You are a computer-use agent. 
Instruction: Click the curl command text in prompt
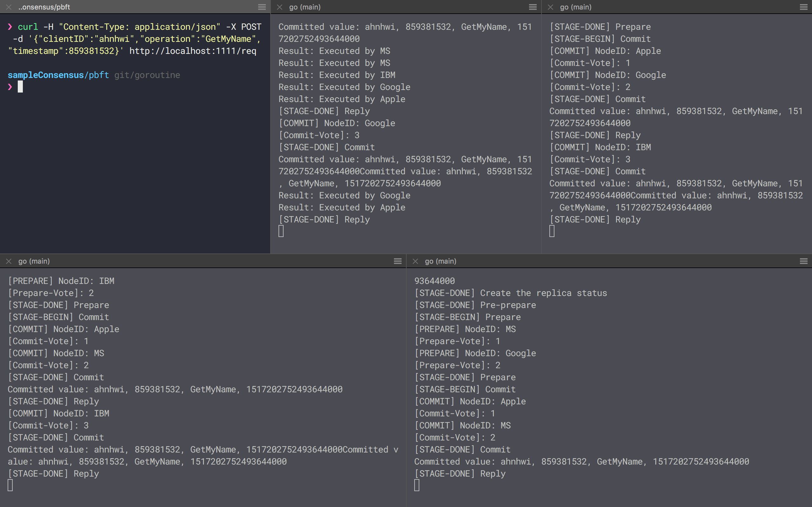pyautogui.click(x=28, y=27)
